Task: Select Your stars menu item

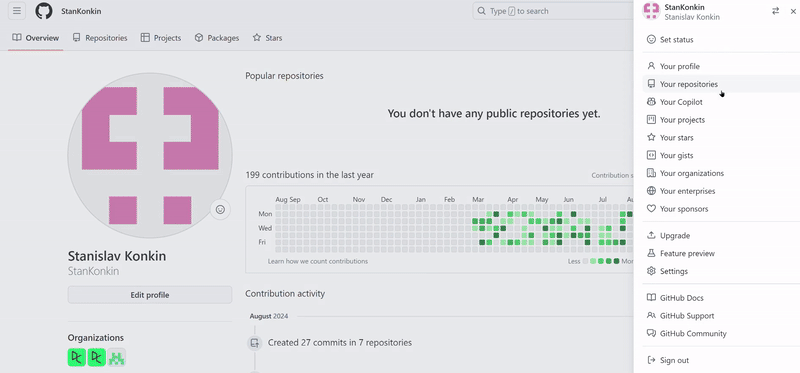Action: click(x=720, y=137)
